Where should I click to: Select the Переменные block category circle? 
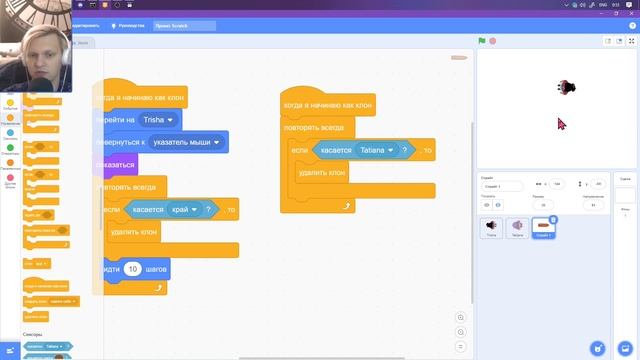coord(10,163)
